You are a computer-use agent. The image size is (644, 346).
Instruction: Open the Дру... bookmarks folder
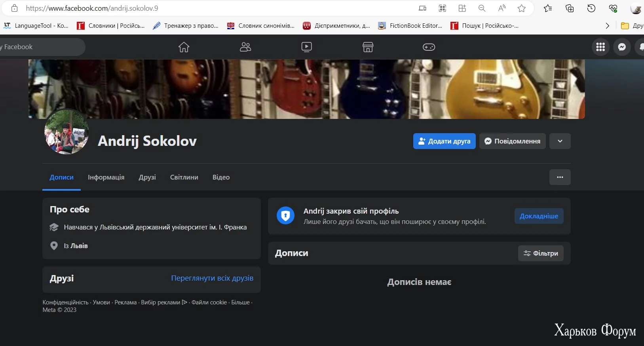[x=633, y=26]
